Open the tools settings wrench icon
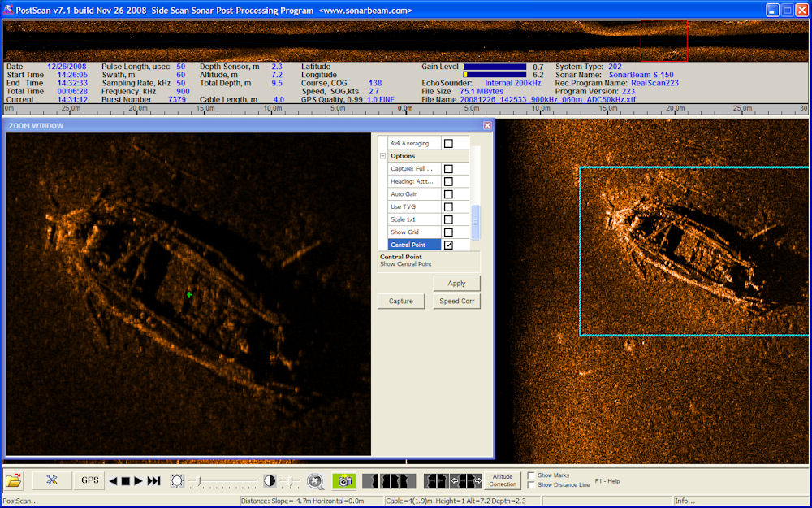The image size is (812, 508). point(52,480)
